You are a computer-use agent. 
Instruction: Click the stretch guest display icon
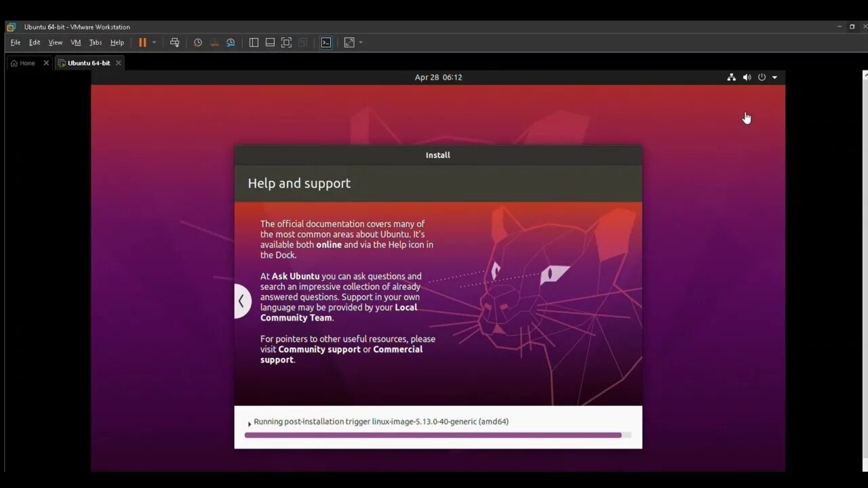click(x=349, y=42)
